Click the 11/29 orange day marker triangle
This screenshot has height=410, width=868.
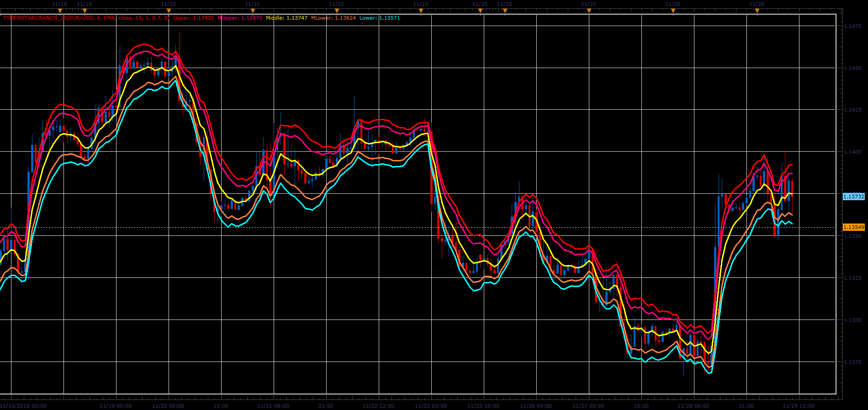pos(757,11)
